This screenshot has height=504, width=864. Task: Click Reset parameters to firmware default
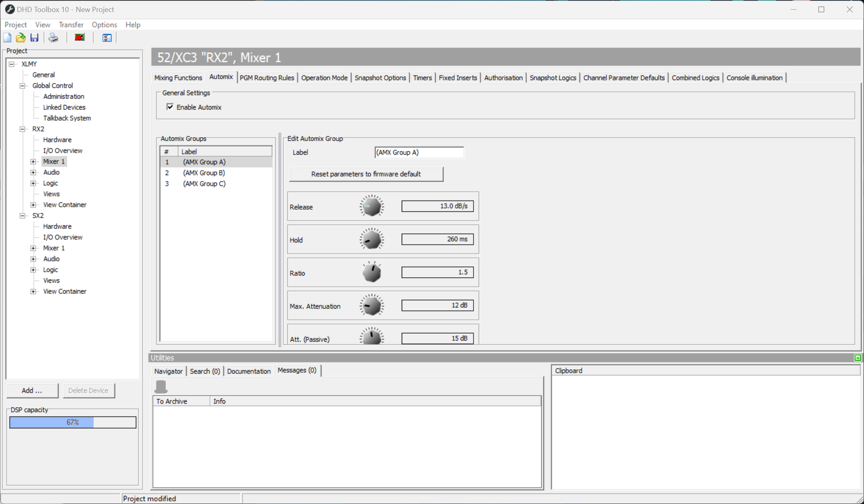366,174
